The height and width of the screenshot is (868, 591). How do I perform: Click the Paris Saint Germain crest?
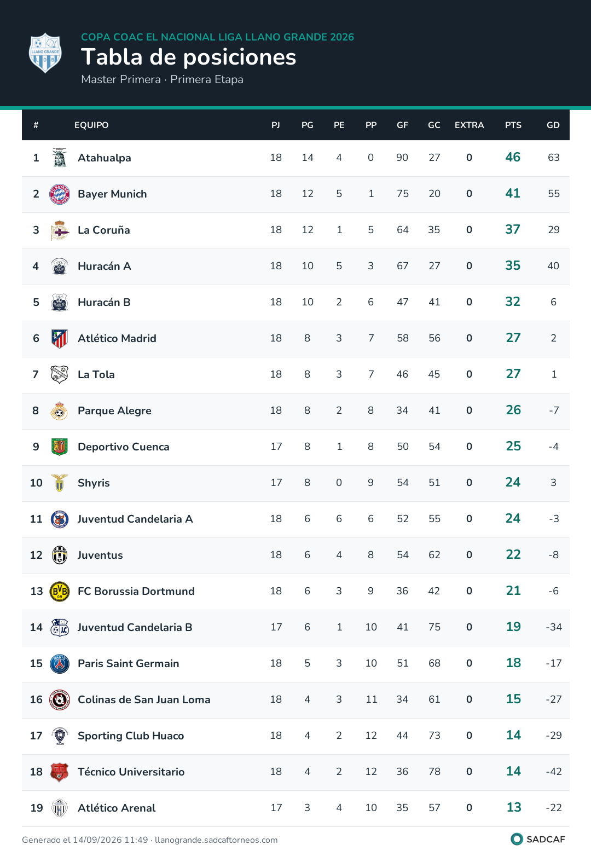tap(60, 664)
